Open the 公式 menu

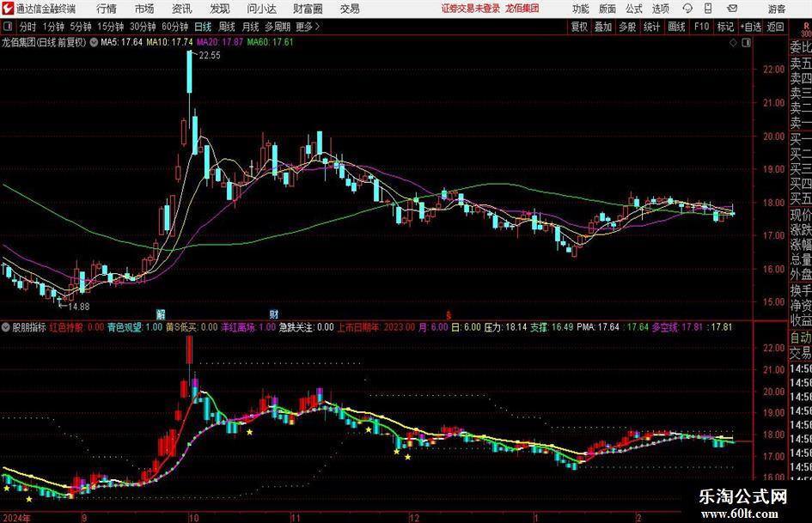633,9
